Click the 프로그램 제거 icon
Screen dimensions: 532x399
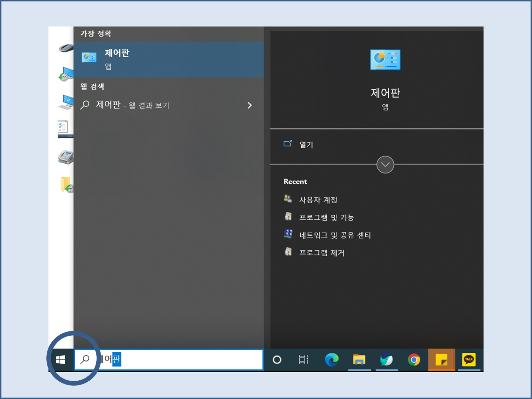288,251
